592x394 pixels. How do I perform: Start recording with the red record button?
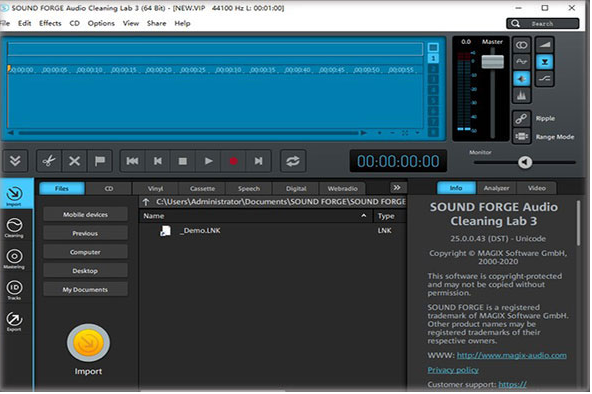coord(233,161)
